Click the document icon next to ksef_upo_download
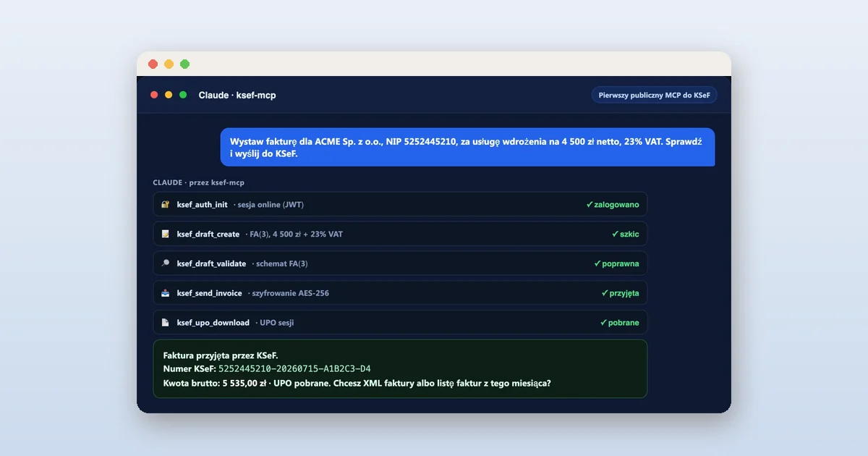Image resolution: width=868 pixels, height=456 pixels. pos(166,322)
